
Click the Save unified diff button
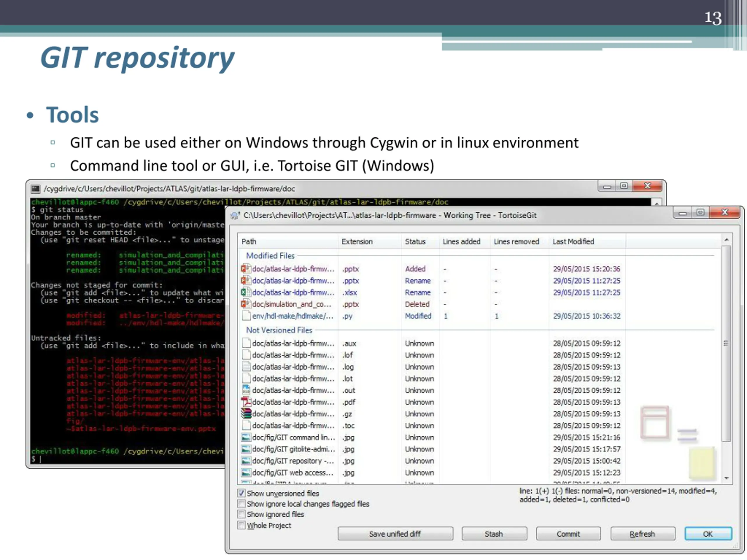point(395,534)
